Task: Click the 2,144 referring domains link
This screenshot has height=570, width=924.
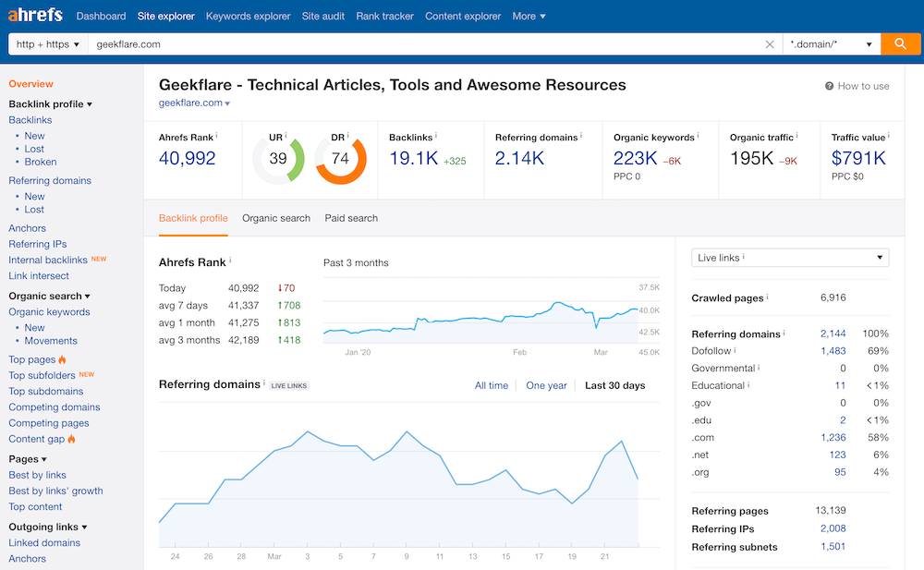Action: coord(833,334)
